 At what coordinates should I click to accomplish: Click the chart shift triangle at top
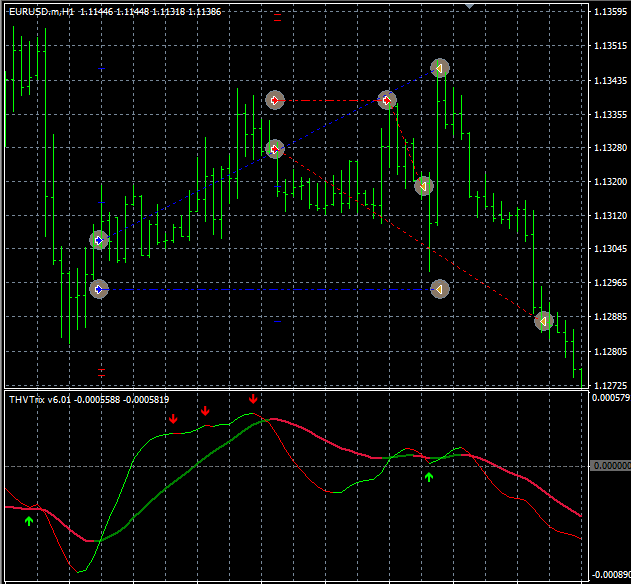pyautogui.click(x=471, y=7)
